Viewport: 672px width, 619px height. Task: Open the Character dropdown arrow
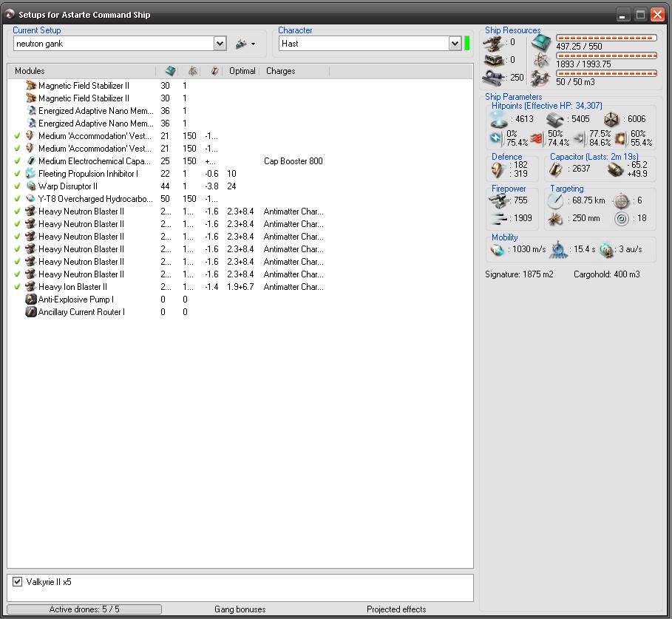[455, 44]
